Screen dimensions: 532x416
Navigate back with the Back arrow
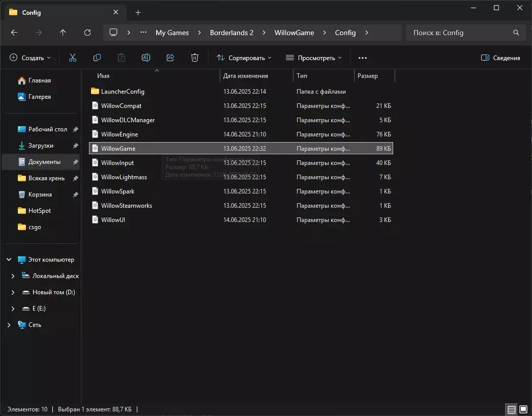pos(14,33)
